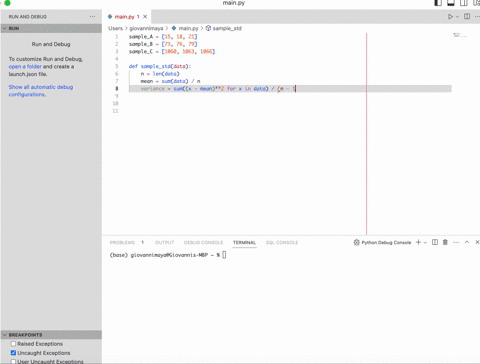Click the 'def sample_std(data):' line
Image resolution: width=480 pixels, height=364 pixels.
pos(160,66)
